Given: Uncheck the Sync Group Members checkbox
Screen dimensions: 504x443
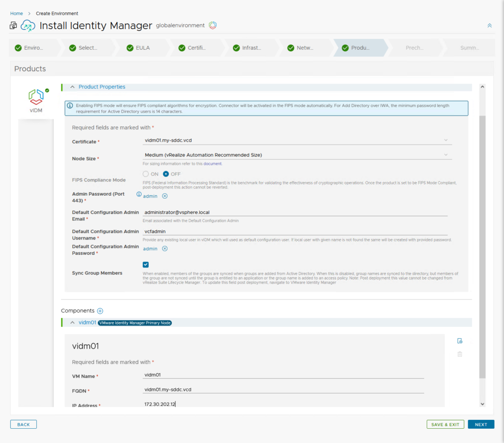Looking at the screenshot, I should [146, 265].
